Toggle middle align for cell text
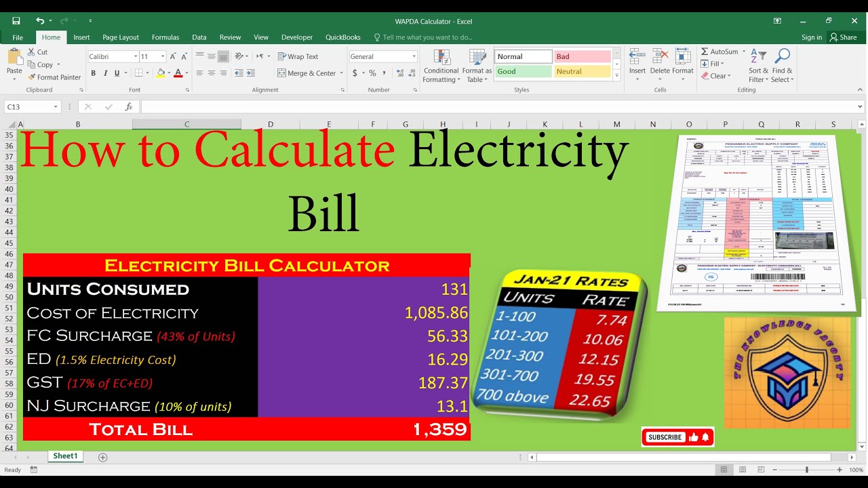The width and height of the screenshot is (868, 488). (212, 56)
